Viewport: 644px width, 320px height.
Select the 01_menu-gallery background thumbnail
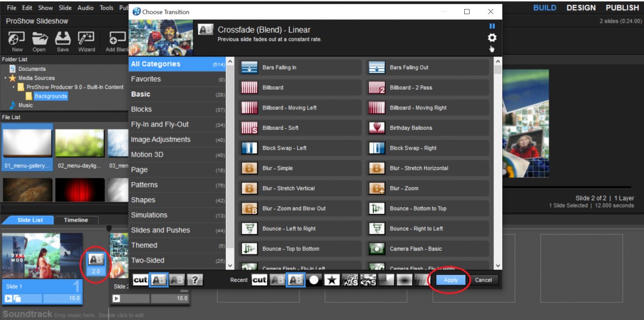(27, 147)
